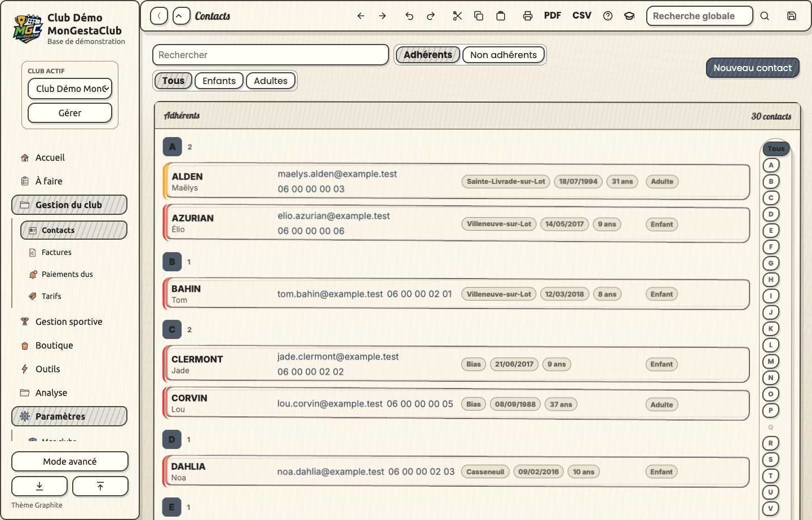The height and width of the screenshot is (520, 812).
Task: Click email lou.corvin@example.test
Action: (x=330, y=404)
